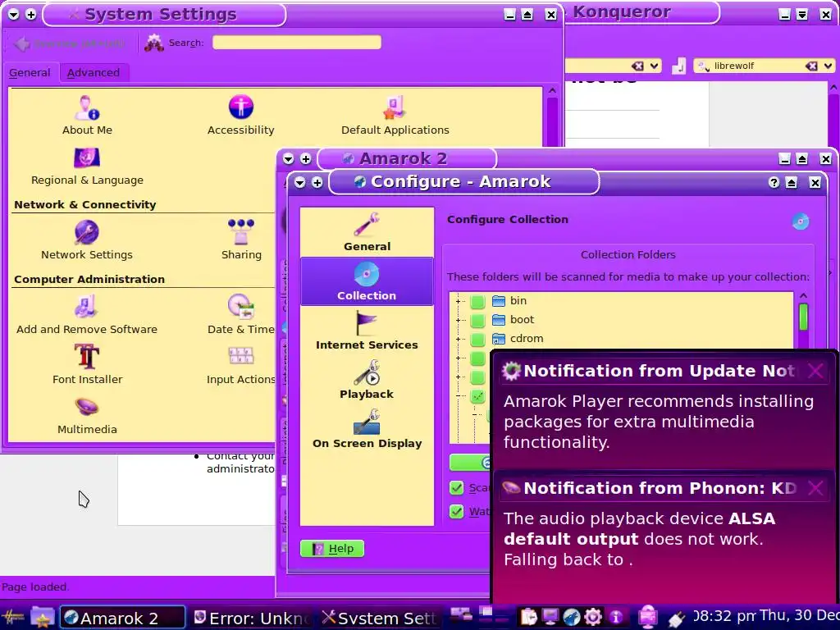Image resolution: width=840 pixels, height=630 pixels.
Task: Click the collection folders scrollbar handle
Action: click(803, 317)
